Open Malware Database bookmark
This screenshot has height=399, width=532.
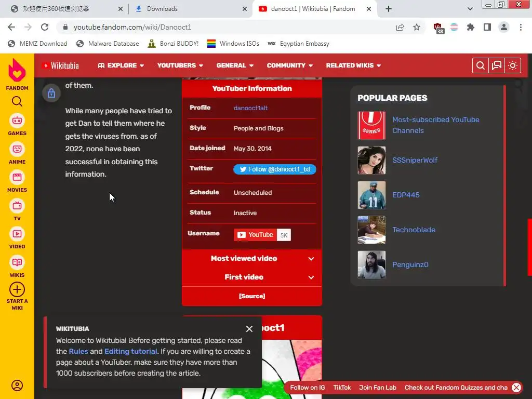[x=108, y=44]
